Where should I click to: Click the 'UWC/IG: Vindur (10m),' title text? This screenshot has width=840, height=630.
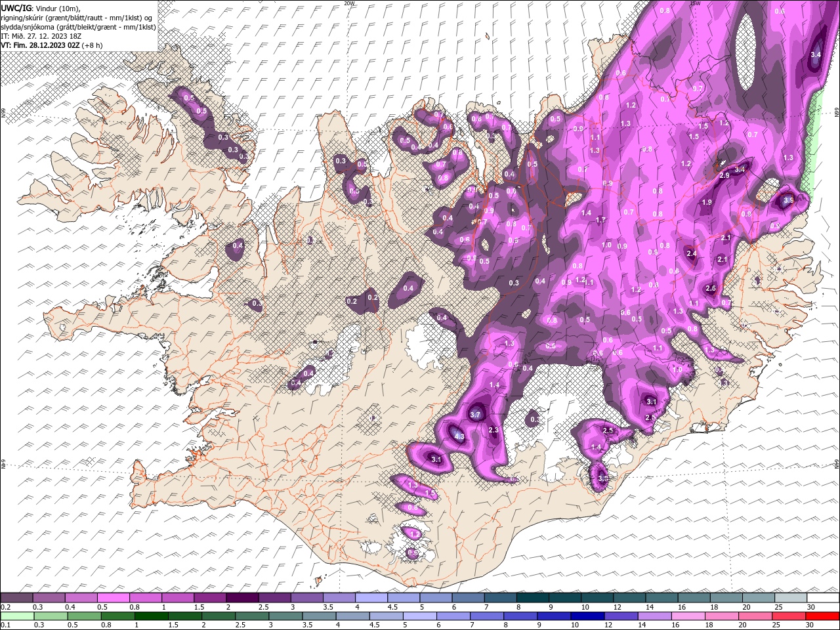41,8
